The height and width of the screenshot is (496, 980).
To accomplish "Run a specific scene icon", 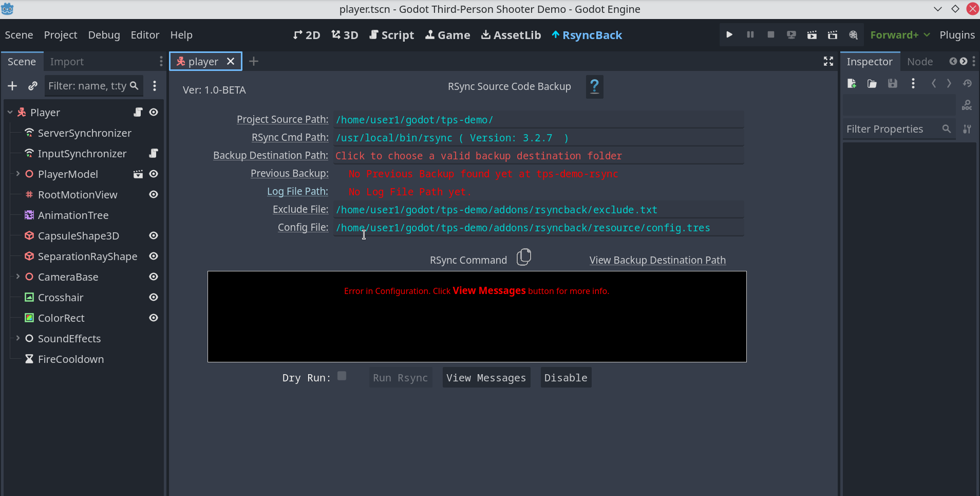I will pos(832,34).
